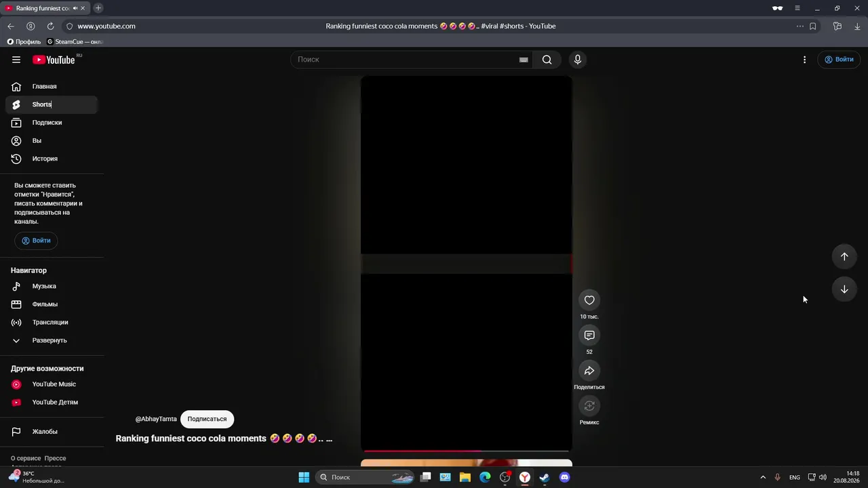Mute the tab via its speaker icon
The height and width of the screenshot is (488, 868).
[x=75, y=8]
